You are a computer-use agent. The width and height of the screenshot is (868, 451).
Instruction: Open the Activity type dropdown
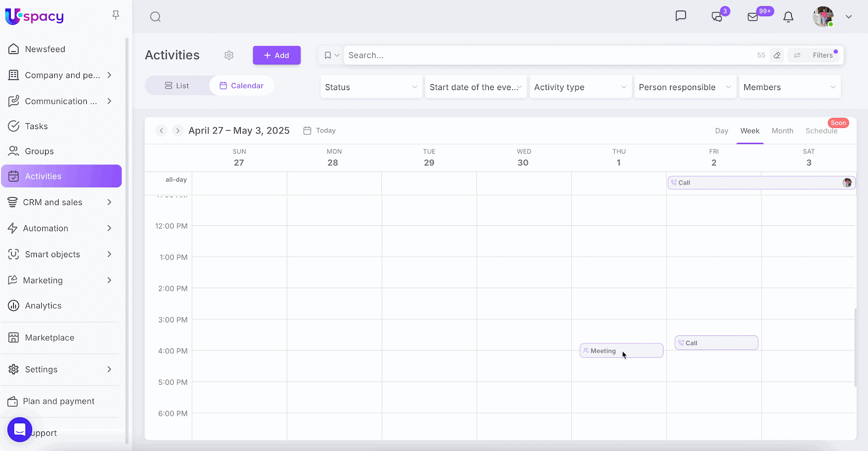[580, 87]
